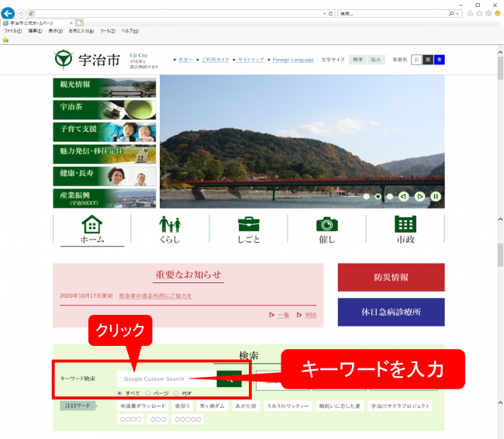Open the Foreign Language link
Image resolution: width=504 pixels, height=439 pixels.
[x=293, y=60]
